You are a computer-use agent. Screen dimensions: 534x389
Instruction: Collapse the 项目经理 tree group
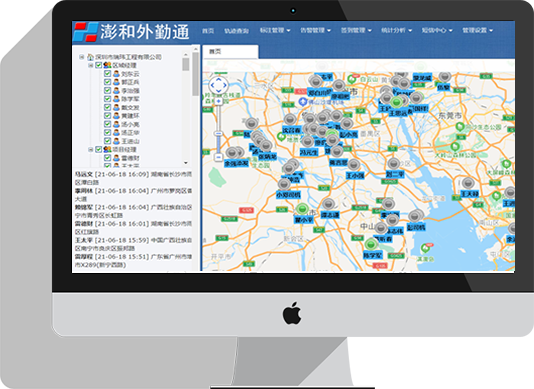[91, 150]
